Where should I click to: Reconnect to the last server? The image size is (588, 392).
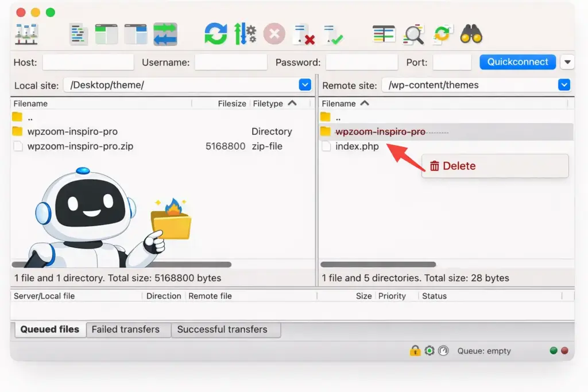tap(332, 34)
